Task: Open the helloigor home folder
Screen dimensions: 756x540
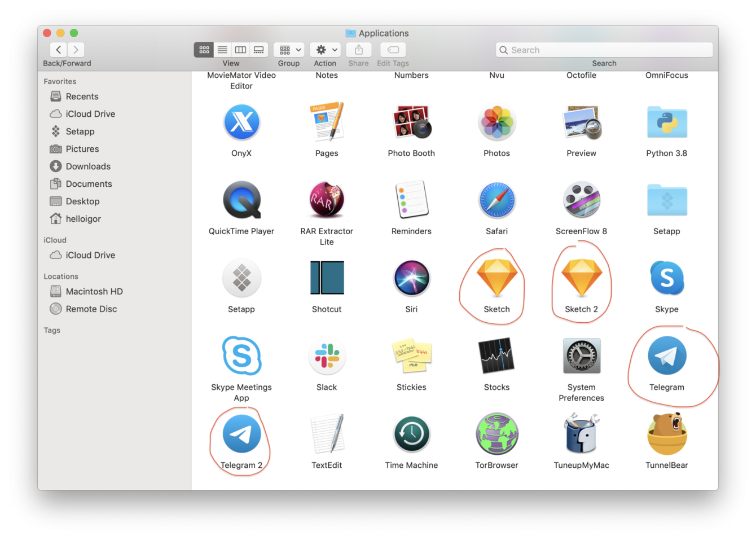Action: (x=83, y=219)
